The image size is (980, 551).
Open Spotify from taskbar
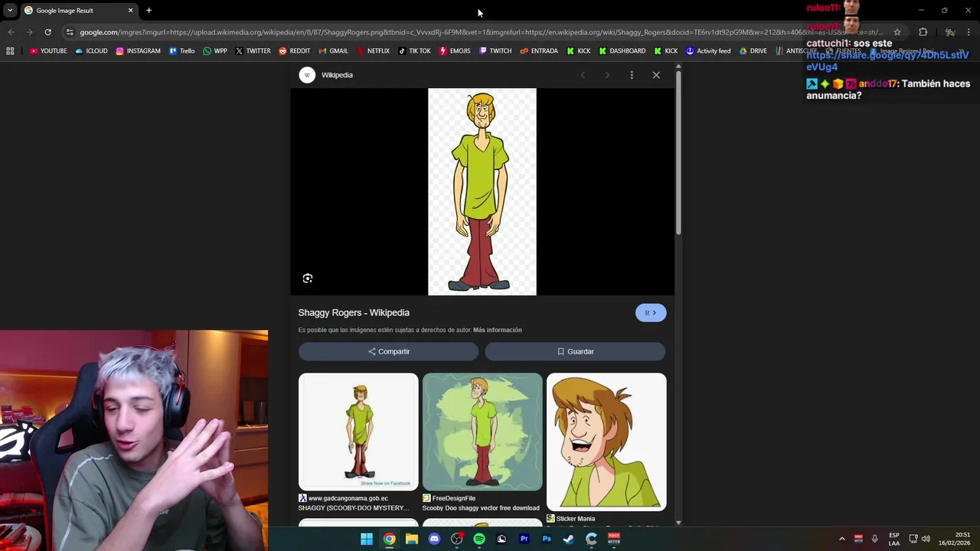479,539
